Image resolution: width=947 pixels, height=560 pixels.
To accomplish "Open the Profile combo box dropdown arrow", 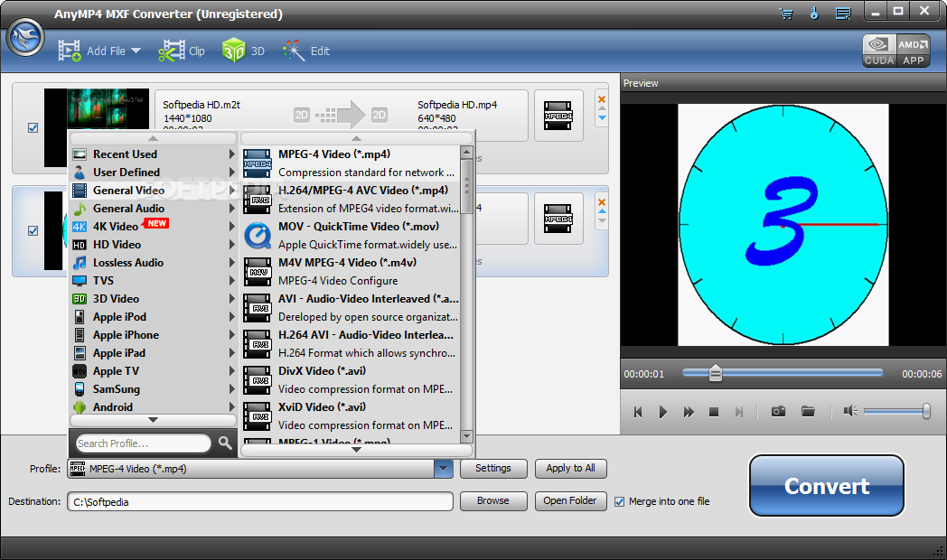I will coord(444,468).
